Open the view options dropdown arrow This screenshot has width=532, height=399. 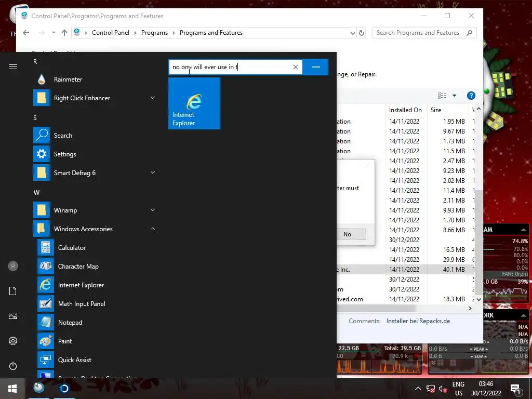454,96
